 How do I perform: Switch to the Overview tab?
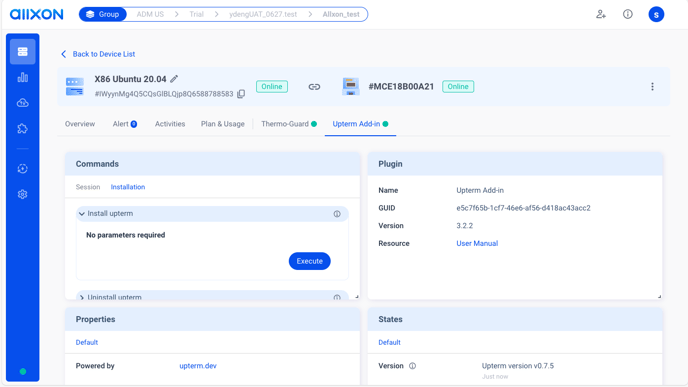coord(80,124)
